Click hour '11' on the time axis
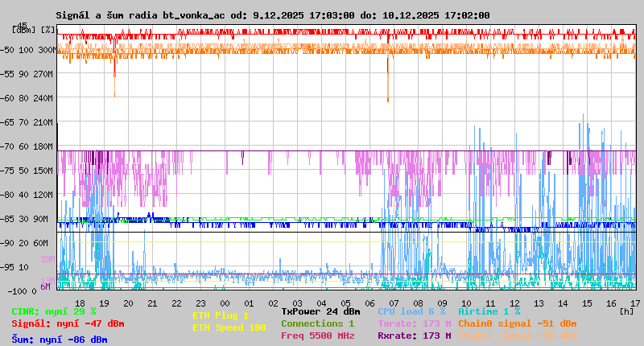This screenshot has height=346, width=644. tap(490, 303)
